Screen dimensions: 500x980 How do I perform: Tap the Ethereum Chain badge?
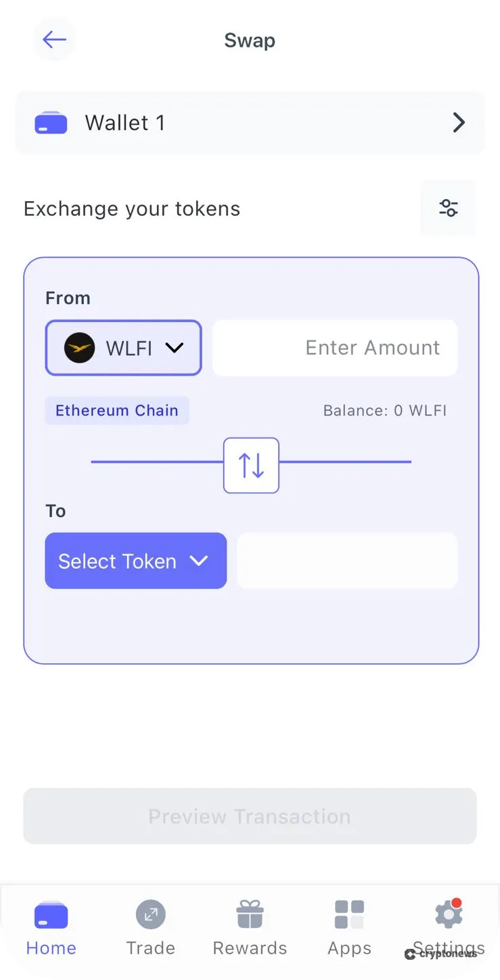point(117,411)
